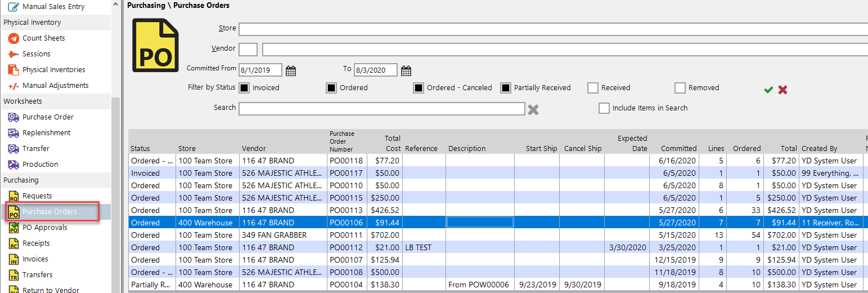Screen dimensions: 868x293
Task: Collapse the Physical Inventory section header
Action: (56, 23)
